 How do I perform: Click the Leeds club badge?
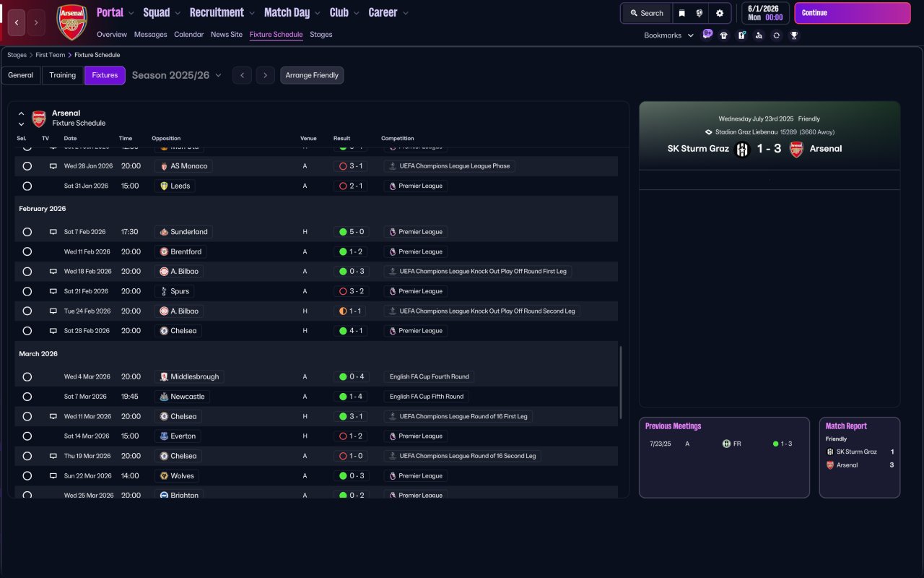coord(164,186)
